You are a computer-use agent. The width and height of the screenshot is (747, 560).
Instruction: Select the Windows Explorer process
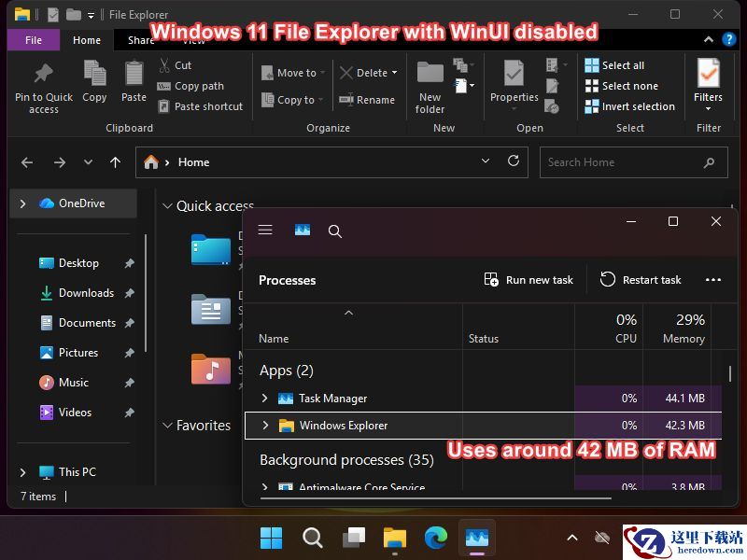(x=483, y=426)
